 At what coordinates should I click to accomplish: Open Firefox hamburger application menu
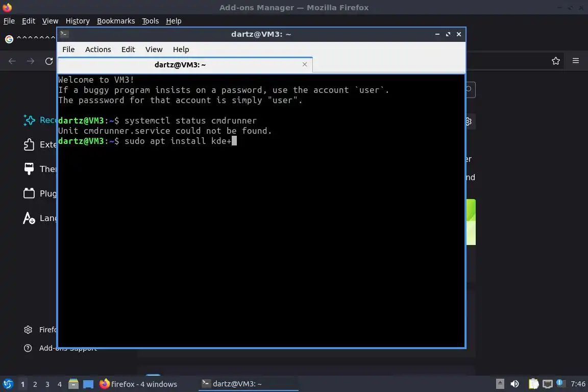576,61
